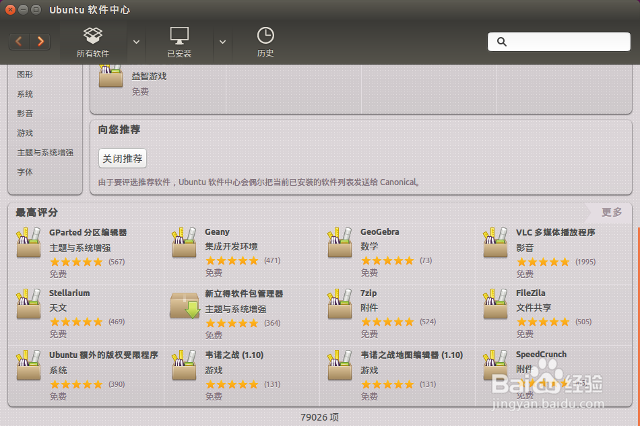Open the 已安装 (Installed) view

pos(179,42)
